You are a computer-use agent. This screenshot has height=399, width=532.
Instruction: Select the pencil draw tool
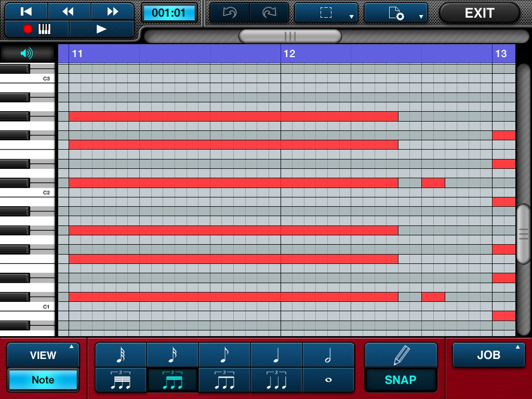pyautogui.click(x=401, y=355)
